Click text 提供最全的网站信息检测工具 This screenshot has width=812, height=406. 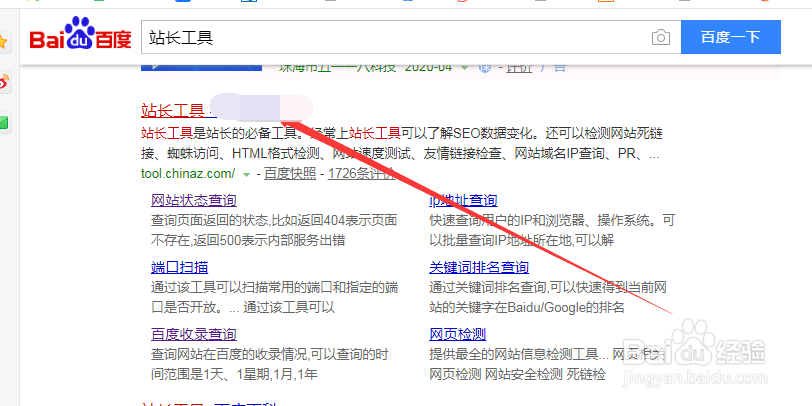point(514,355)
